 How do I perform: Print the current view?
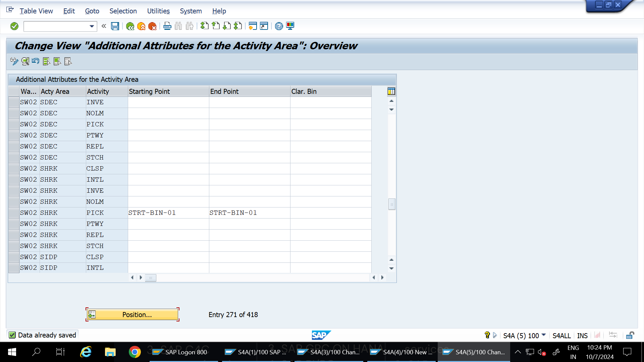point(167,26)
